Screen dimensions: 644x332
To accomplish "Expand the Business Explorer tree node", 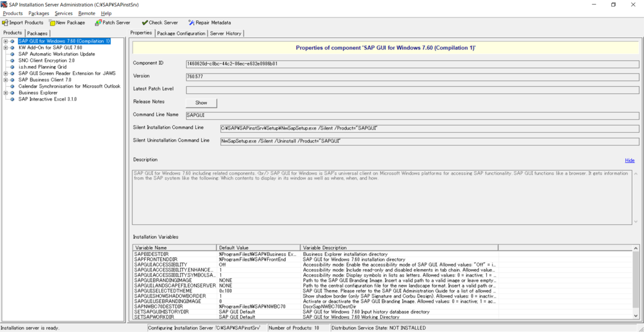I will [6, 93].
